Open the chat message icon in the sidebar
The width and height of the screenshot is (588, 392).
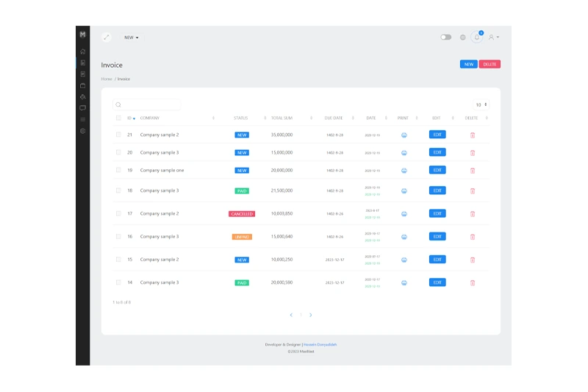83,107
